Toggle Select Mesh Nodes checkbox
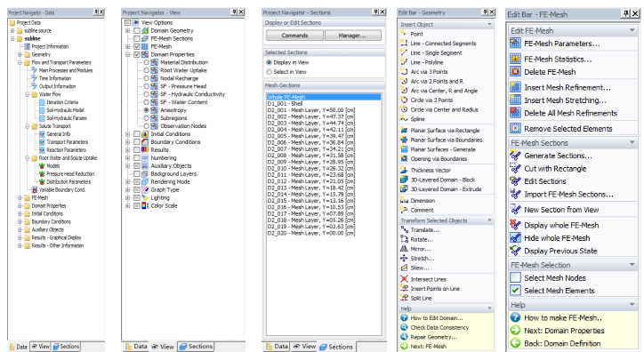The width and height of the screenshot is (644, 352). tap(515, 277)
